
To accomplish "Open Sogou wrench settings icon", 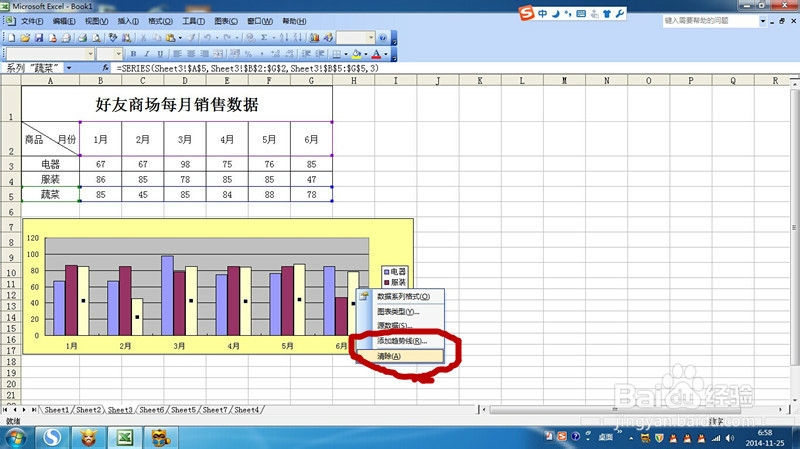I will 619,14.
